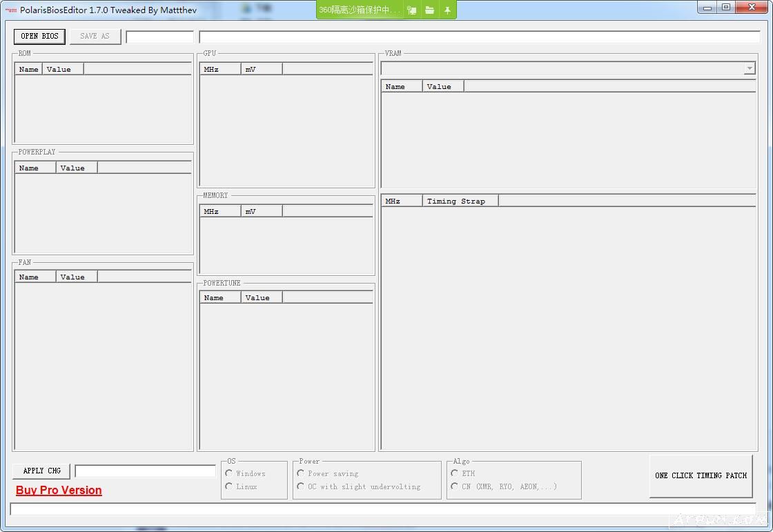Select the Windows OS radio button
Viewport: 773px width, 532px height.
pos(229,473)
